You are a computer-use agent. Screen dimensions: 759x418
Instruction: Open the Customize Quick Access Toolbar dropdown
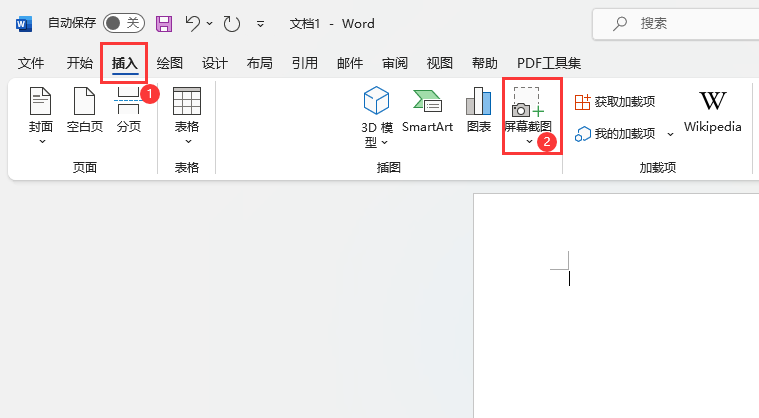click(260, 24)
